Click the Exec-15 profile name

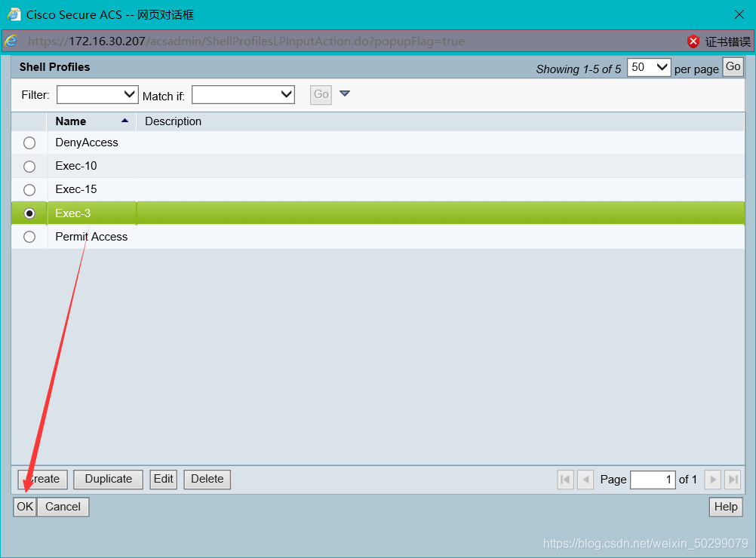[x=76, y=189]
